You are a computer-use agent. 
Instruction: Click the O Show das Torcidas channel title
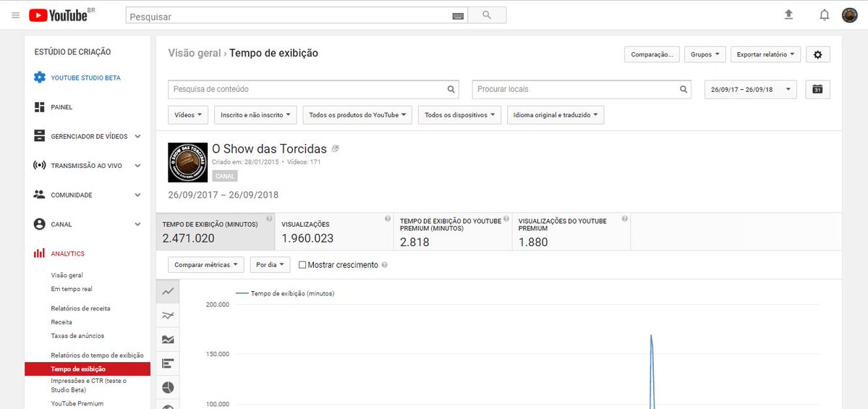pos(269,148)
